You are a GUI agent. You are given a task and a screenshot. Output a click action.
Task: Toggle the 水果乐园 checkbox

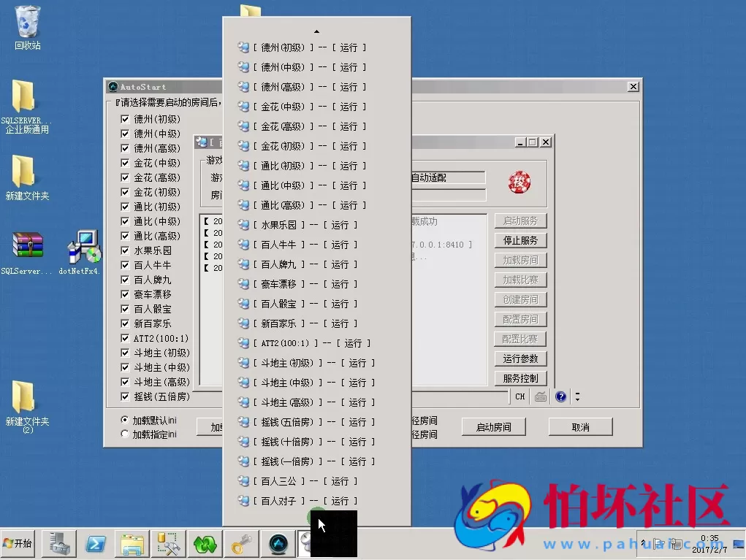[x=125, y=250]
